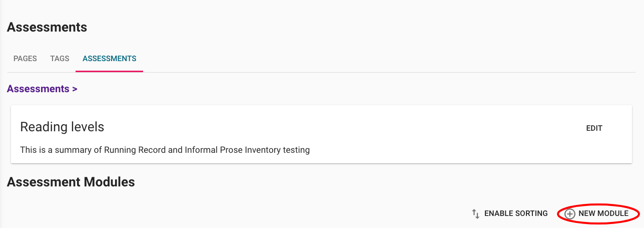The width and height of the screenshot is (644, 228).
Task: Switch to the TAGS tab
Action: click(x=60, y=59)
